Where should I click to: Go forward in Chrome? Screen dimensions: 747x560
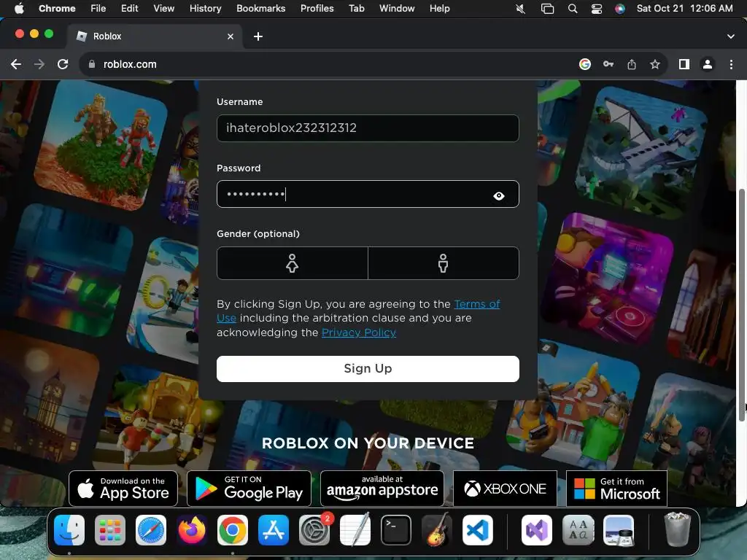click(x=39, y=64)
